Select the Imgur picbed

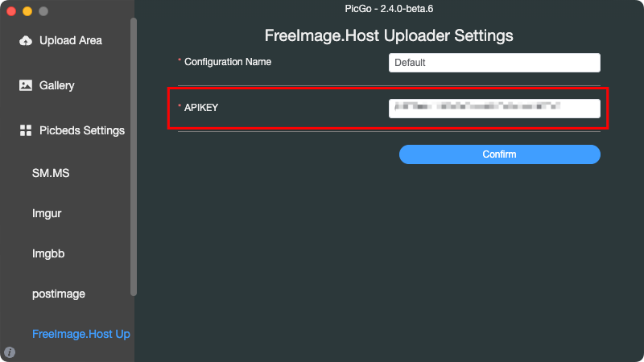click(47, 213)
